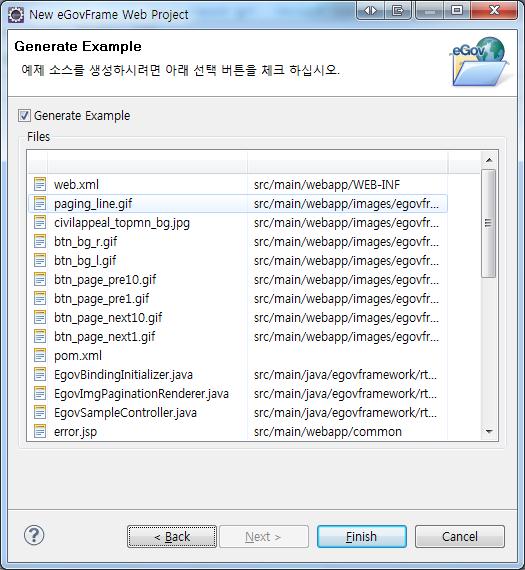
Task: Click icon next to btn_bg_r.gif
Action: click(40, 241)
